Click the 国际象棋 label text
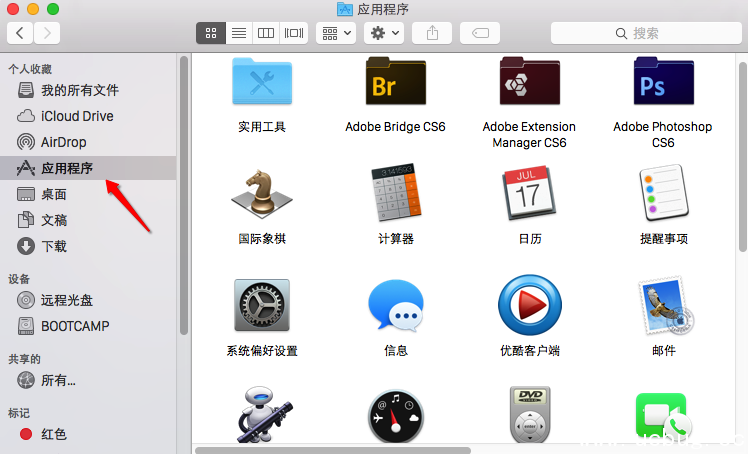Image resolution: width=748 pixels, height=454 pixels. [x=262, y=238]
